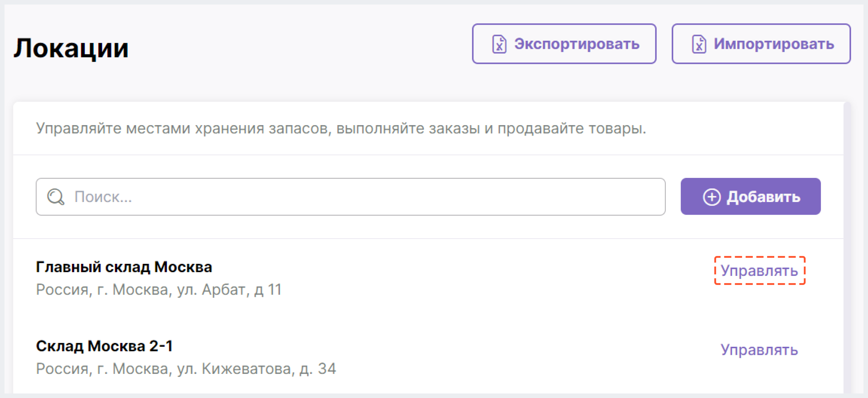Click the plus icon on Добавить button
Image resolution: width=868 pixels, height=398 pixels.
(x=711, y=197)
